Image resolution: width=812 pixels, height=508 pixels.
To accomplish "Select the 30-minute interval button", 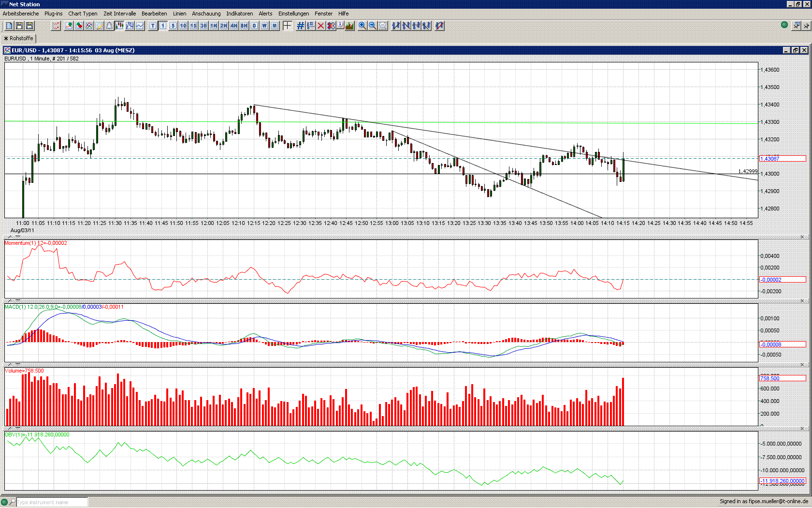I will coord(203,26).
